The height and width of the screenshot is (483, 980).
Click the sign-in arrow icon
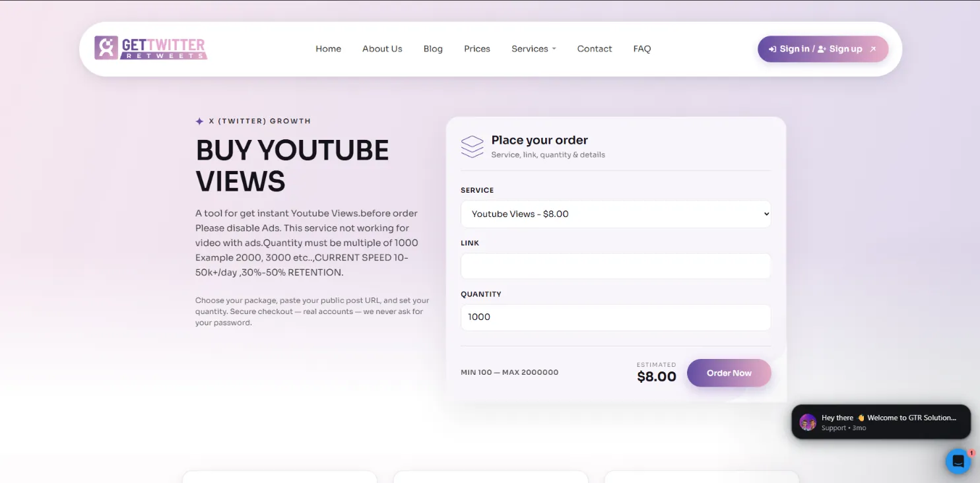point(772,48)
